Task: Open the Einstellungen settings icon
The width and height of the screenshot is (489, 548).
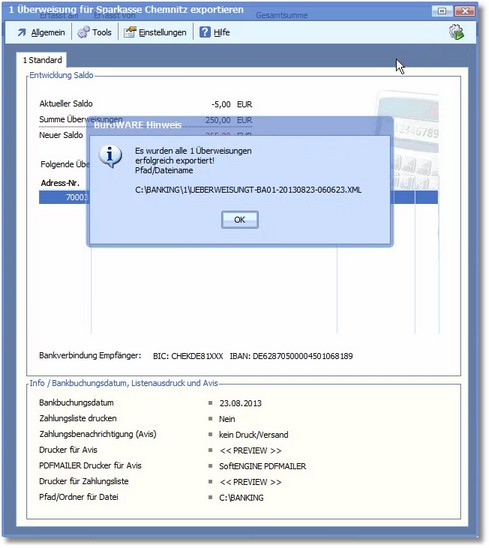Action: pyautogui.click(x=130, y=32)
